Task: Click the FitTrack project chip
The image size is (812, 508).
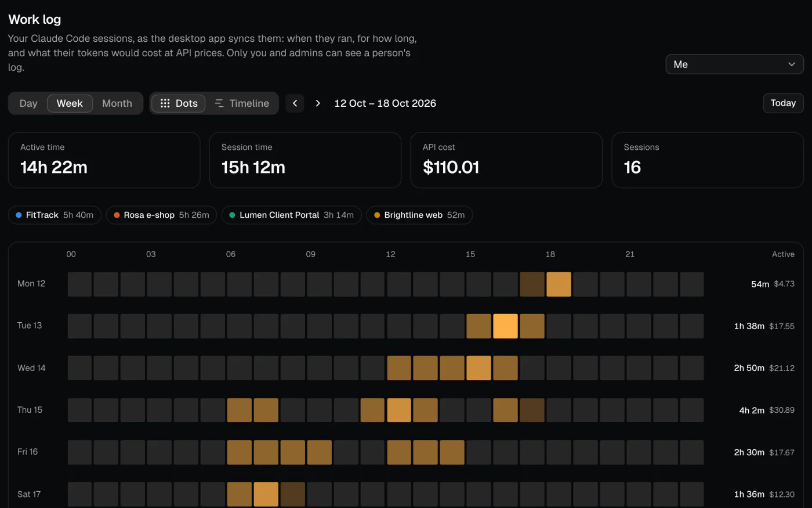Action: (55, 215)
